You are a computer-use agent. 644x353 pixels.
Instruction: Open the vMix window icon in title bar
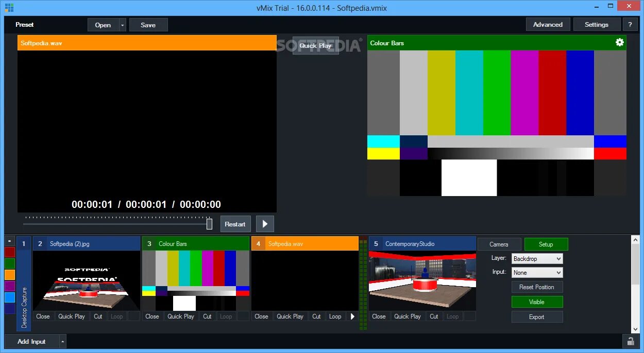click(x=9, y=7)
